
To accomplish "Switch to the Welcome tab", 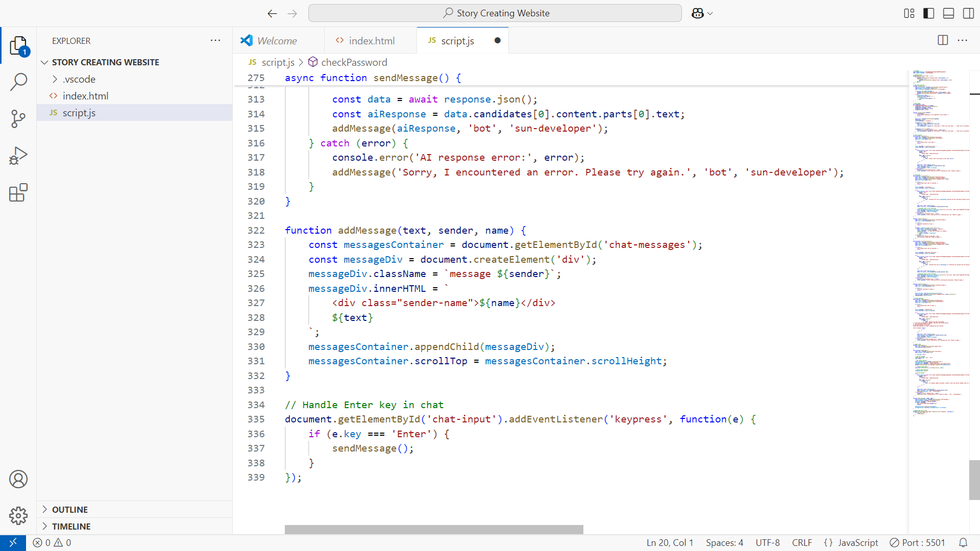I will 278,40.
